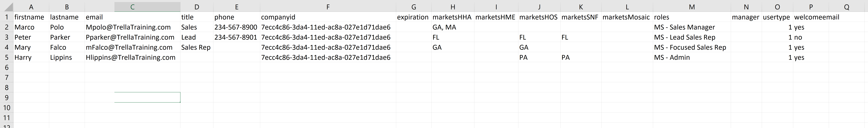This screenshot has width=868, height=128.
Task: Select the Hlippins@TrellaTraining.com cell
Action: point(132,57)
